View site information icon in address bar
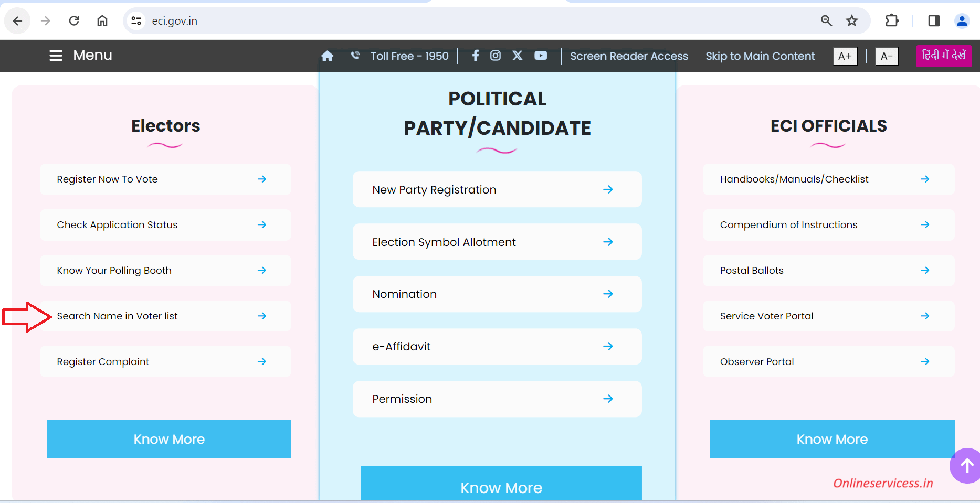 (136, 21)
